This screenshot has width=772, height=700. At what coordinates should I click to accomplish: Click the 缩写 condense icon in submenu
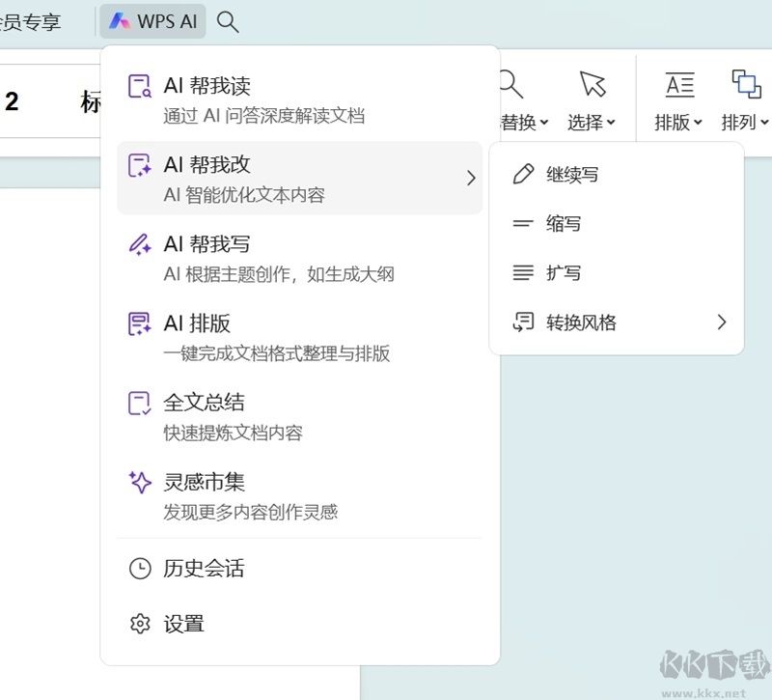pyautogui.click(x=522, y=223)
